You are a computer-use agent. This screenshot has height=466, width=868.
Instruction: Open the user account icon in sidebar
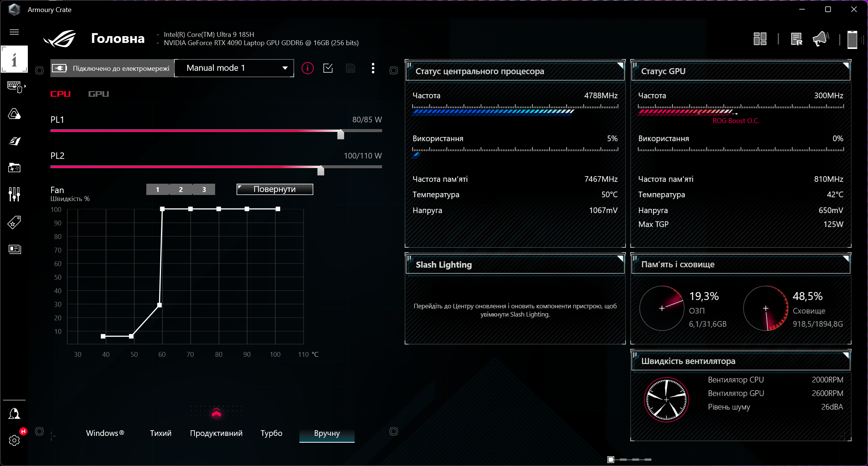(14, 414)
